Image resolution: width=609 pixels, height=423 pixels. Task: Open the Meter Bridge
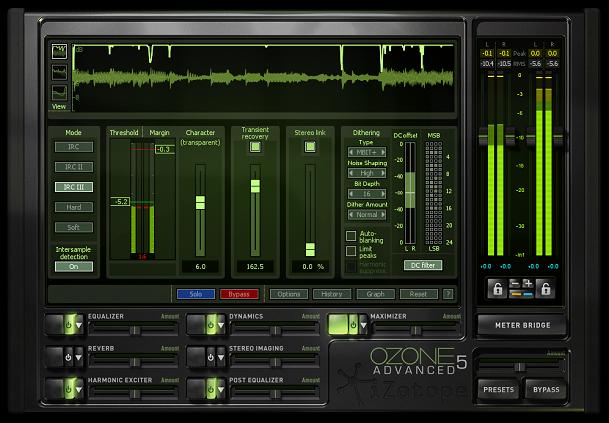[x=522, y=325]
